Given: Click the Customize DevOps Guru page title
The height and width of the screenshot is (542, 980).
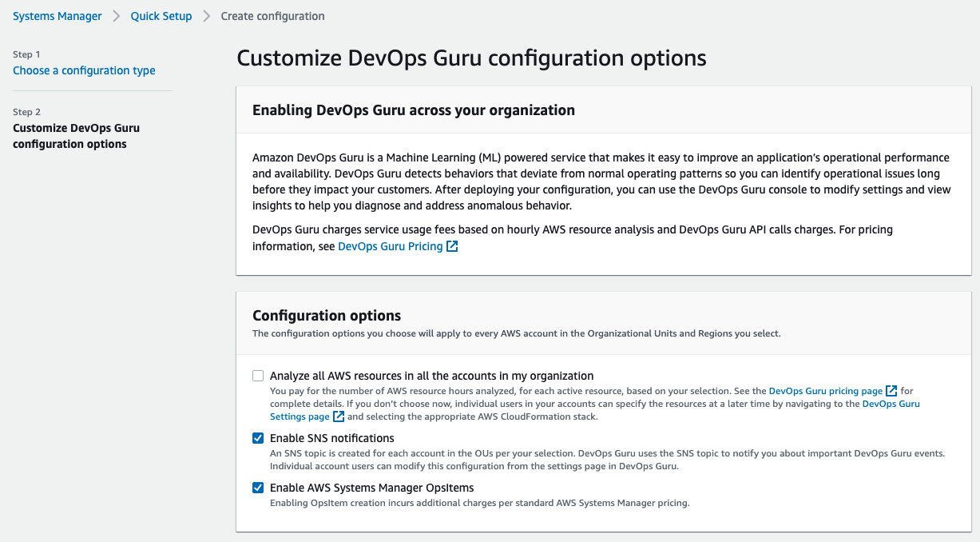Looking at the screenshot, I should [x=471, y=58].
